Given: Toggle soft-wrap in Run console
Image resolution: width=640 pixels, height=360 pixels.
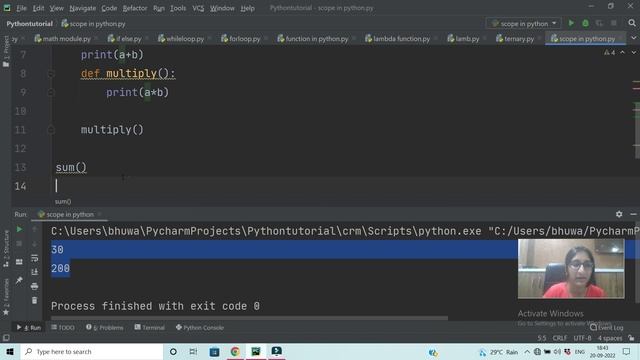Looking at the screenshot, I should (34, 258).
